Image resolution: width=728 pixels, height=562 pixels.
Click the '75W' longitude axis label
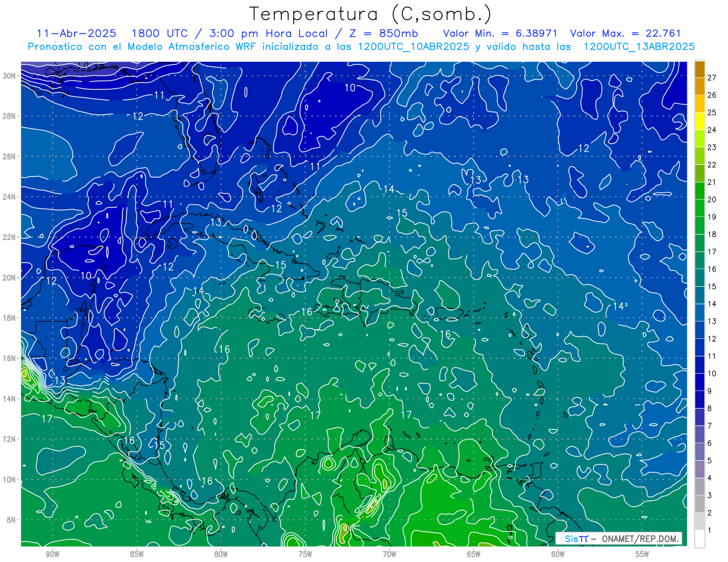pyautogui.click(x=305, y=554)
